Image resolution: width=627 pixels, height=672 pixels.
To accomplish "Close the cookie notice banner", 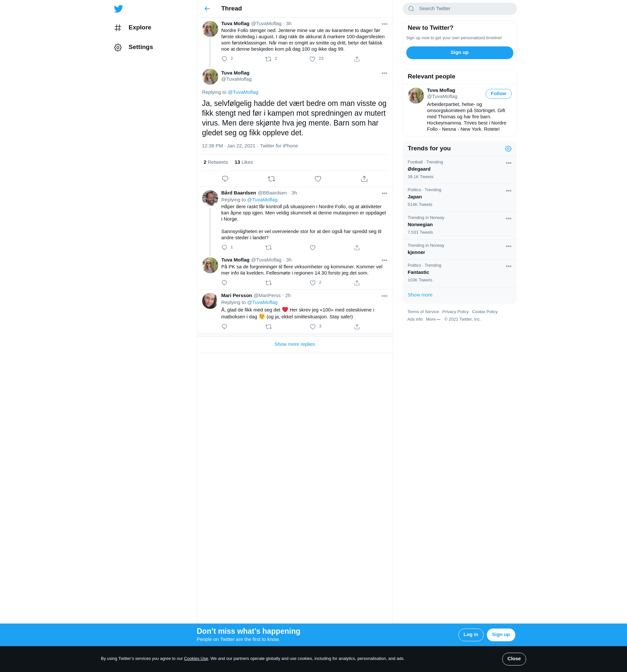I will click(513, 659).
